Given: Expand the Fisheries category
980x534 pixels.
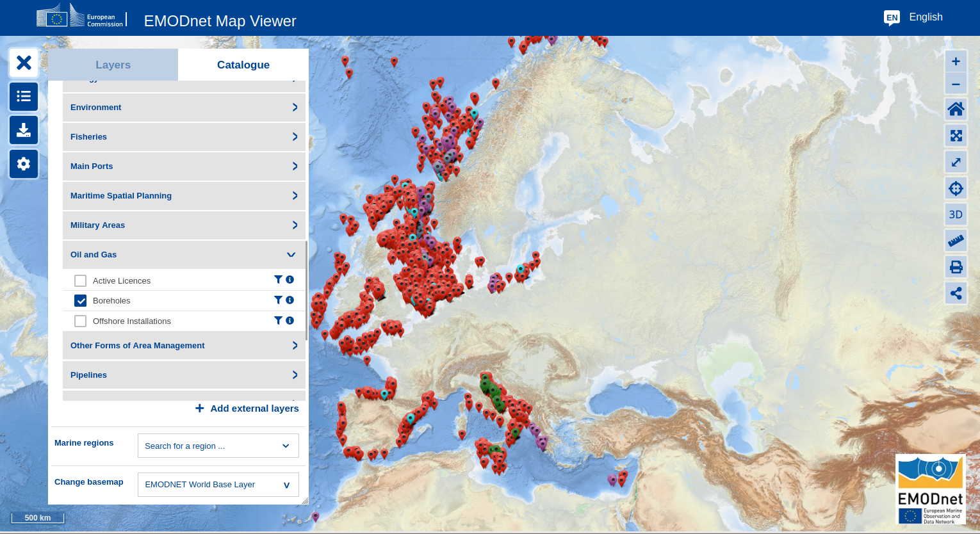Looking at the screenshot, I should point(184,137).
